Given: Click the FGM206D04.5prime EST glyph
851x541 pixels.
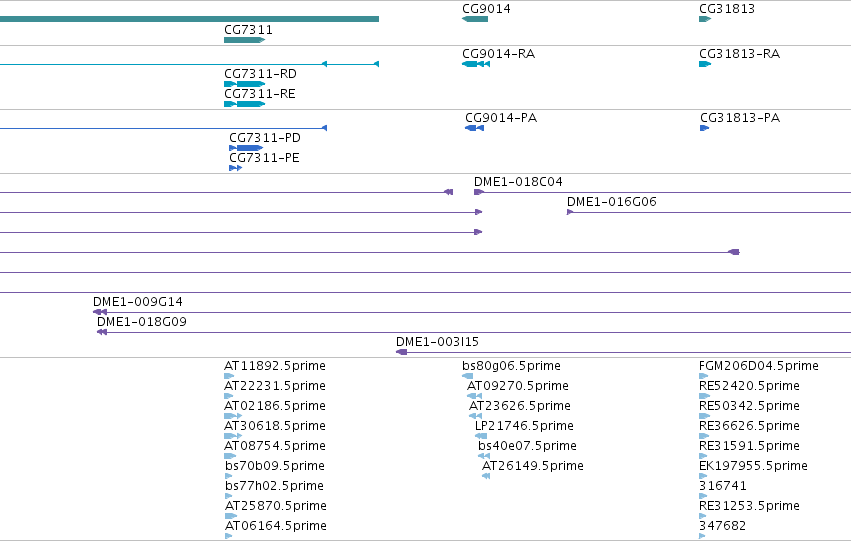Looking at the screenshot, I should pyautogui.click(x=704, y=376).
